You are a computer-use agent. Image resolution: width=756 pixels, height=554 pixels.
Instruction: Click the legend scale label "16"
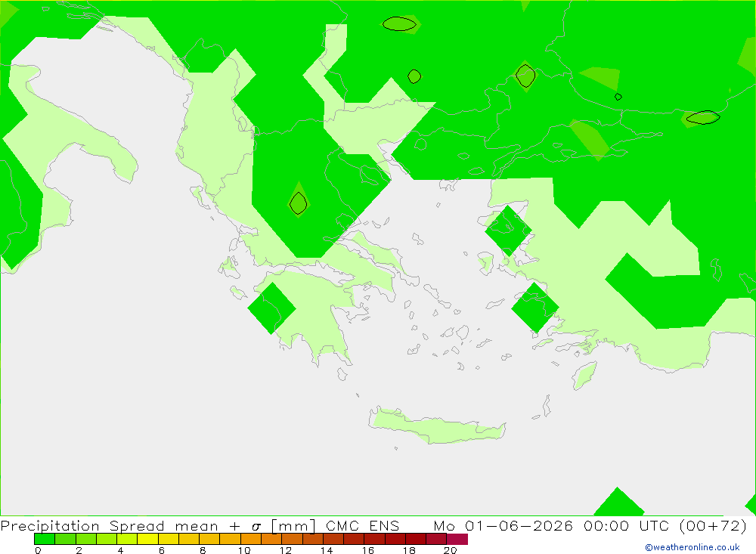pyautogui.click(x=368, y=550)
